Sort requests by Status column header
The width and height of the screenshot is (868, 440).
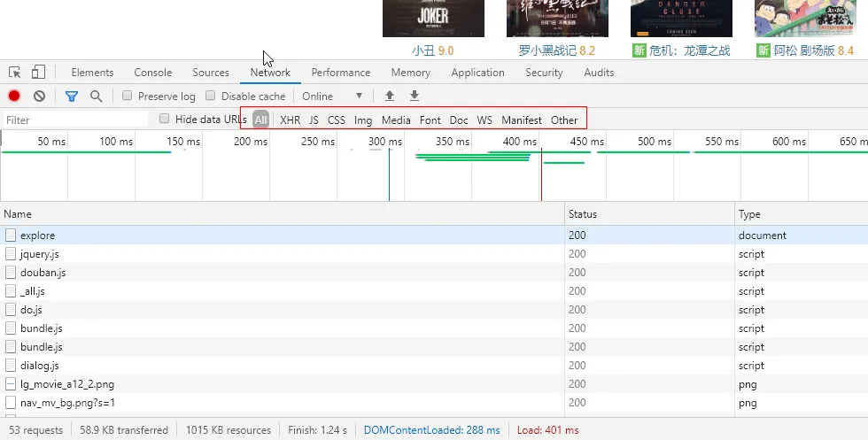[583, 214]
